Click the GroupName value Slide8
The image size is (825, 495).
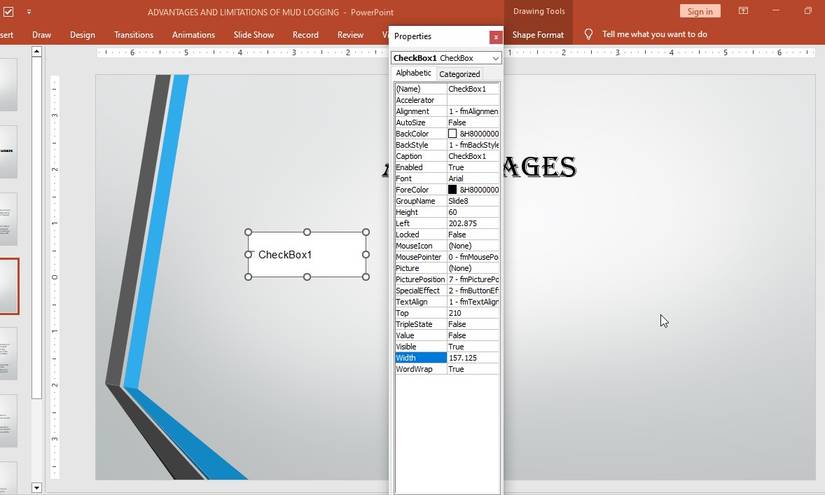473,201
